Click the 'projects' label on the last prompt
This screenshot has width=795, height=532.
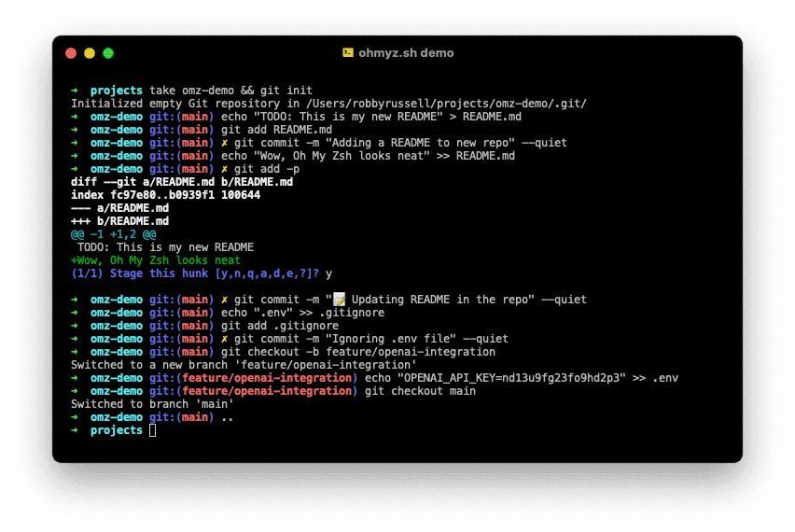[x=117, y=430]
